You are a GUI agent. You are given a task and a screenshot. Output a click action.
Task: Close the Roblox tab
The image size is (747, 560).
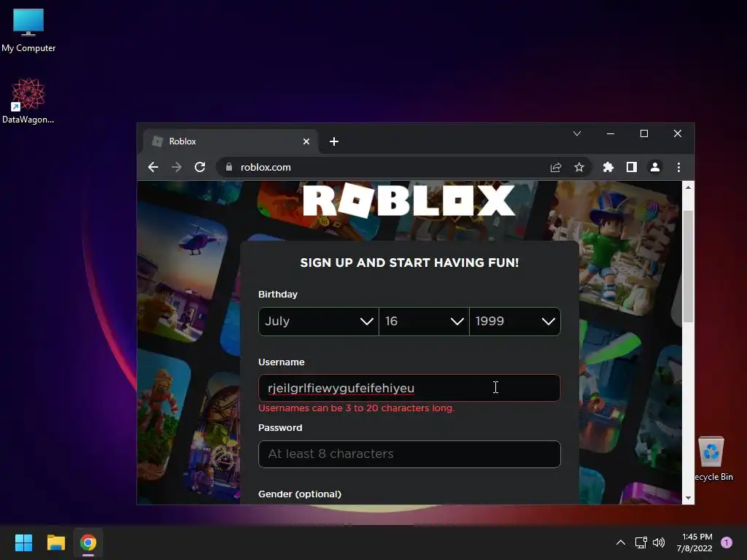(306, 141)
